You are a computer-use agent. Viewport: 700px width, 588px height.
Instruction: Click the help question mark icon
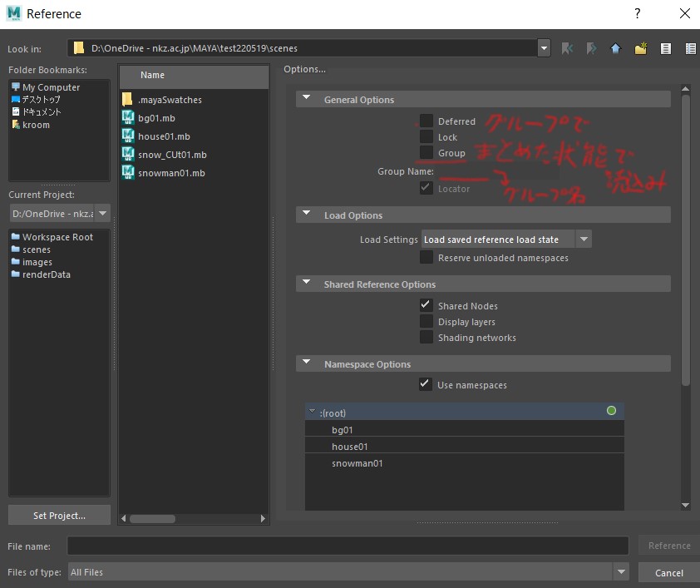[638, 13]
